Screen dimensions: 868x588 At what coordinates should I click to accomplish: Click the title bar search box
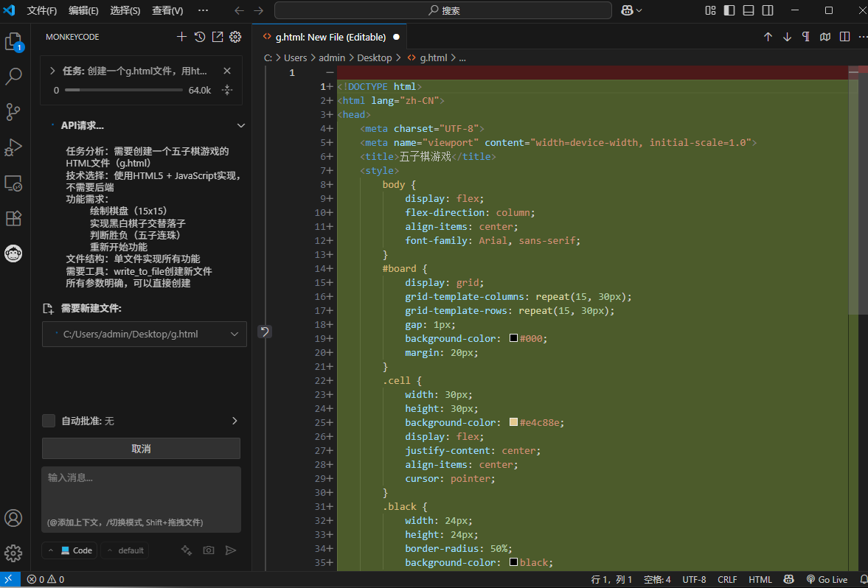coord(443,10)
